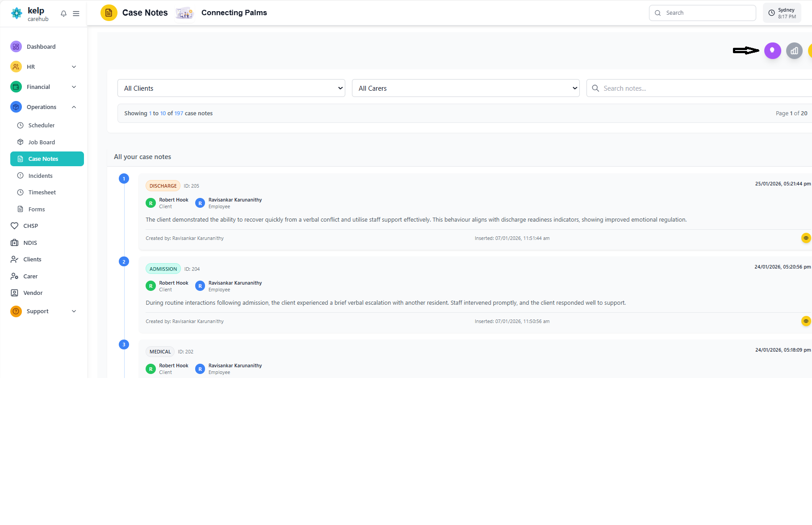Show details of ADMISSION note 204
Viewport: 812px width, 525px height.
(805, 321)
